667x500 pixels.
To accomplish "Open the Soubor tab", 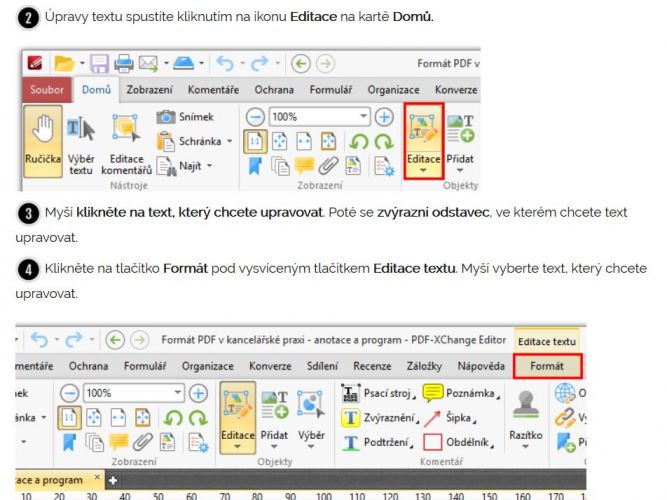I will 47,90.
